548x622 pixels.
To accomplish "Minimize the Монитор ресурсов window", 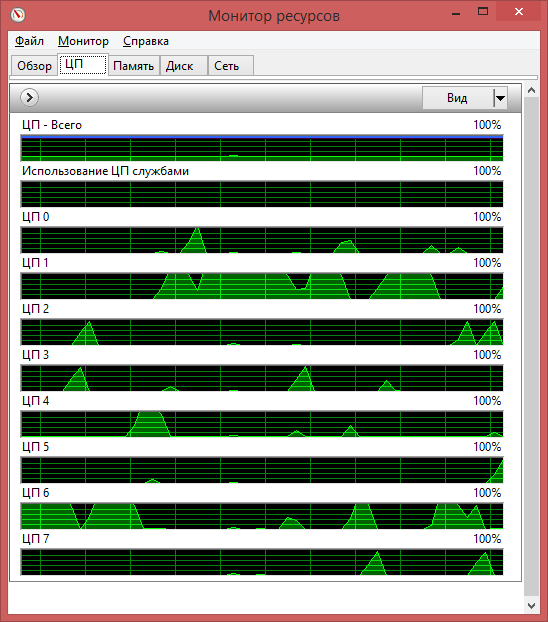I will pos(456,13).
